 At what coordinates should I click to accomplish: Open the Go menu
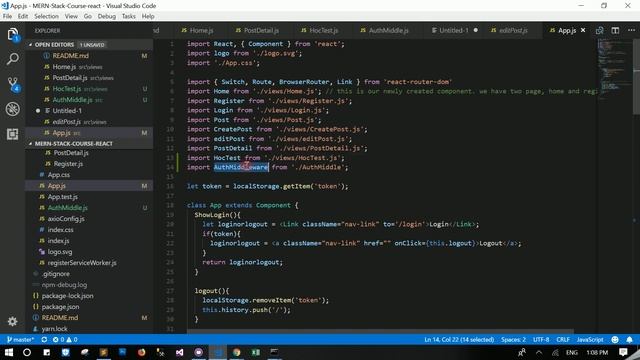pyautogui.click(x=88, y=16)
